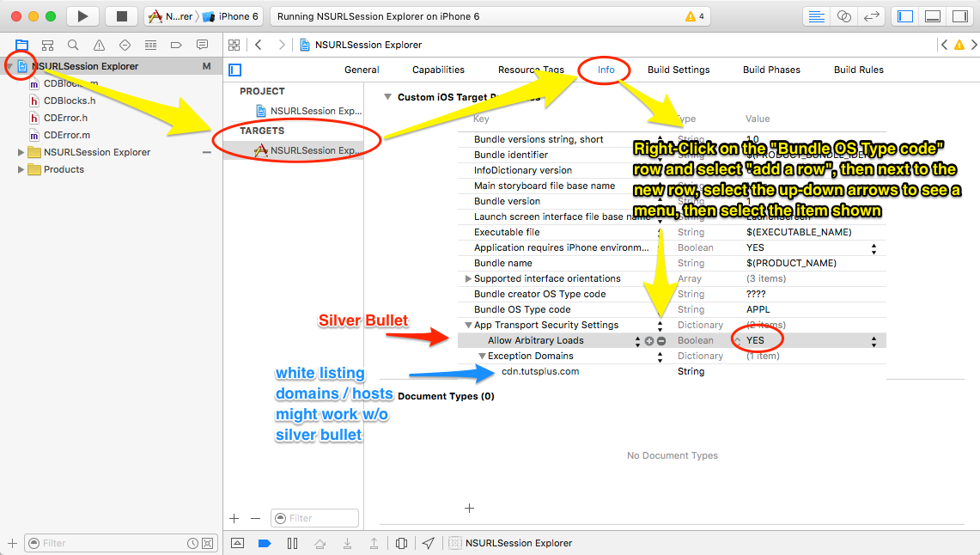
Task: Open the Breakpoint navigator flag icon
Action: 176,45
